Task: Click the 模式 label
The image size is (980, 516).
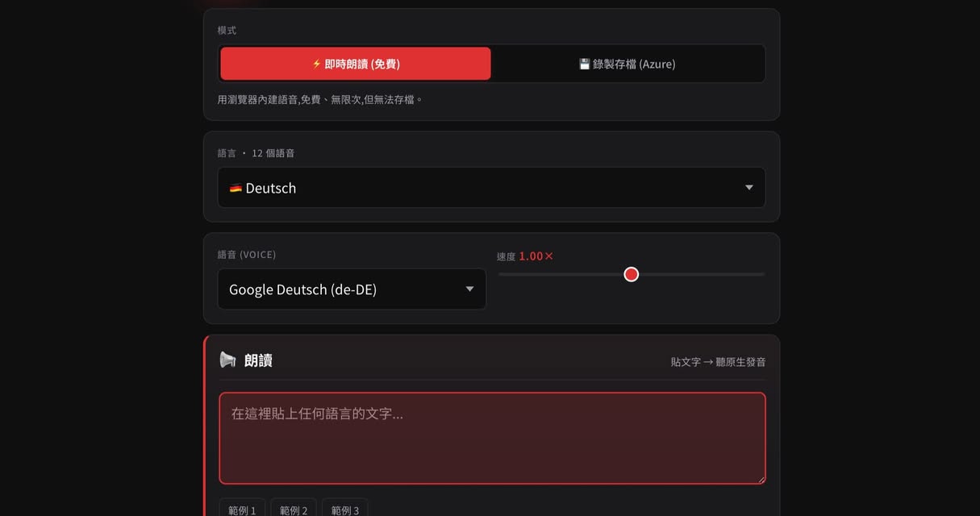Action: pos(227,31)
